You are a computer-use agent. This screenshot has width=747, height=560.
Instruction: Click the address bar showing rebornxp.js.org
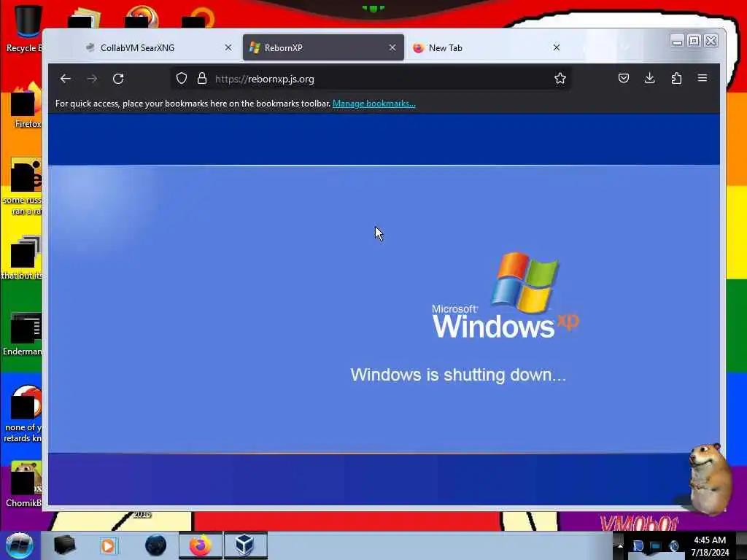pyautogui.click(x=371, y=79)
